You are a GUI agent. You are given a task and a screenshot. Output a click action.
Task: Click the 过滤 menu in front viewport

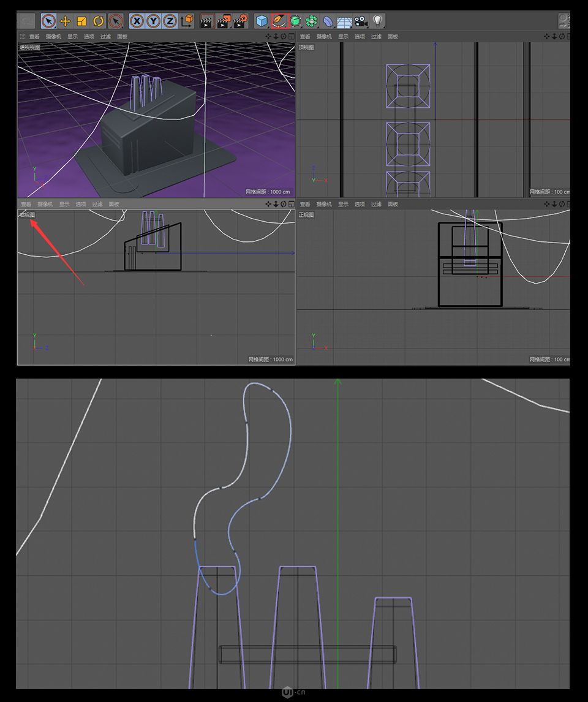(375, 204)
